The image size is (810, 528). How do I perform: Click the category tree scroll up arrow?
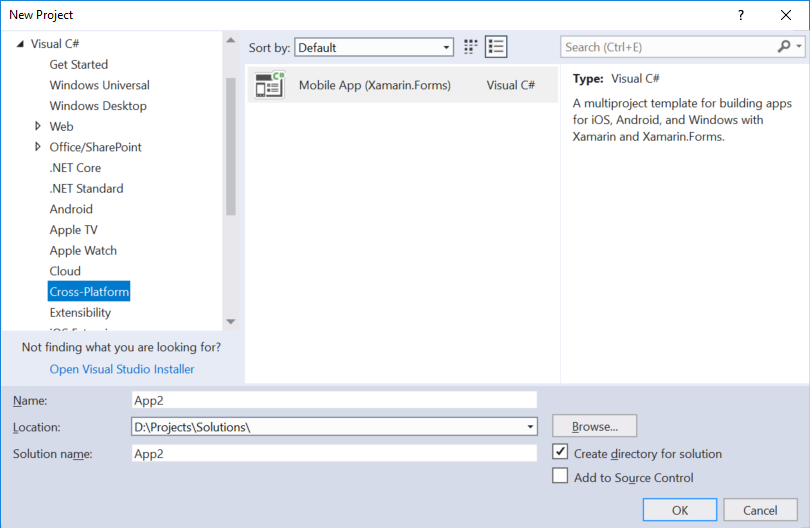tap(231, 40)
